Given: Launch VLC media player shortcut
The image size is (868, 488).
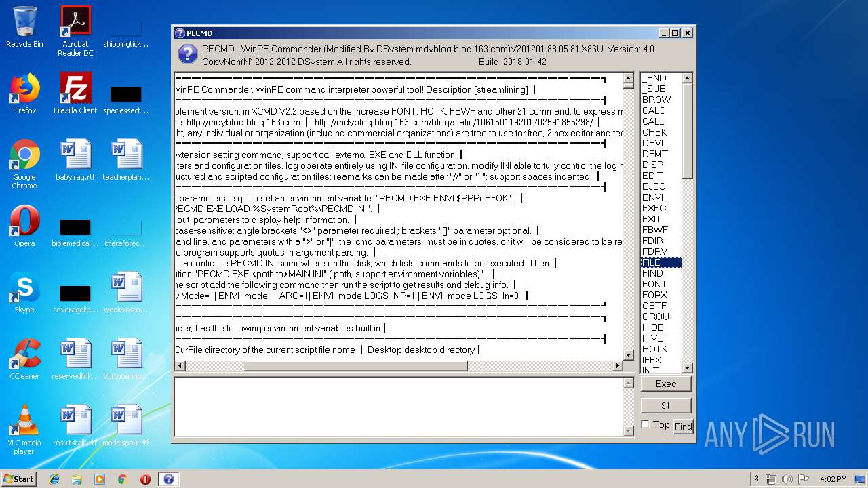Looking at the screenshot, I should (x=24, y=430).
